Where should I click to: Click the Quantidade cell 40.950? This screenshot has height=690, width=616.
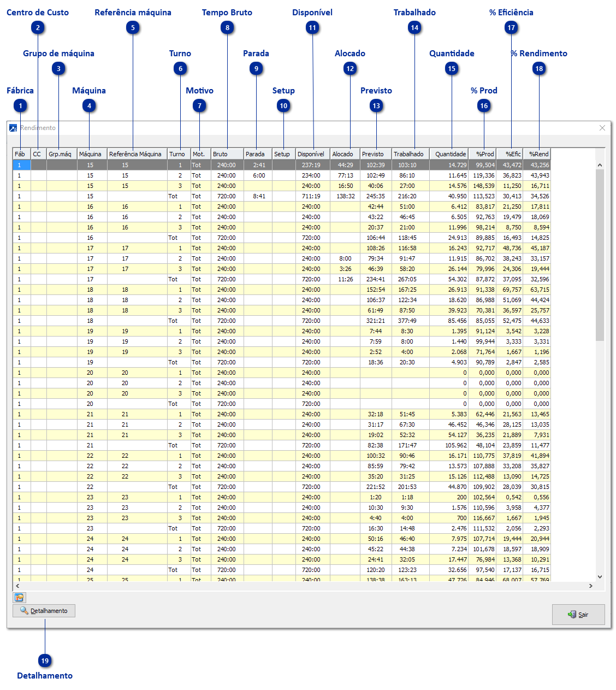[x=449, y=196]
